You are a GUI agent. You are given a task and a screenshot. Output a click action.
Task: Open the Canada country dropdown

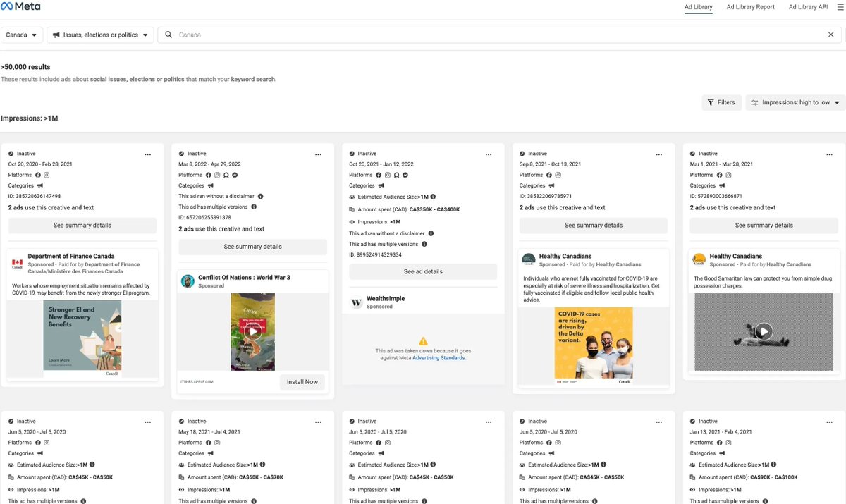point(23,35)
